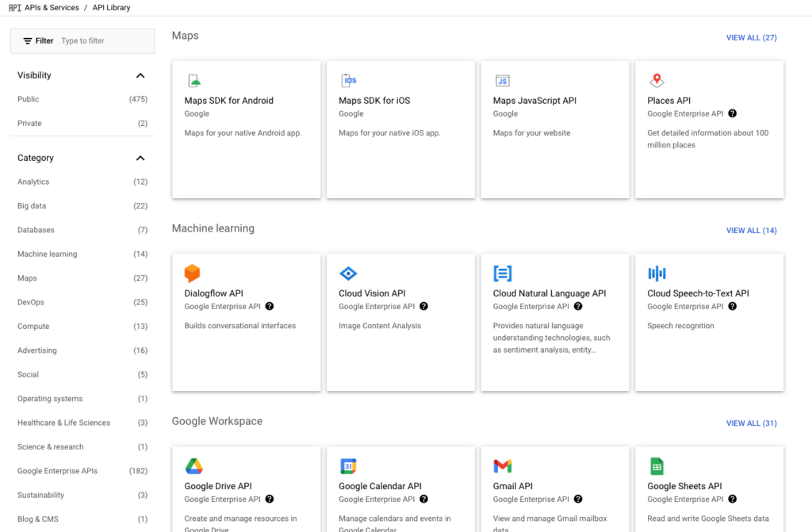812x532 pixels.
Task: Open the Maps JavaScript API title
Action: tap(534, 101)
